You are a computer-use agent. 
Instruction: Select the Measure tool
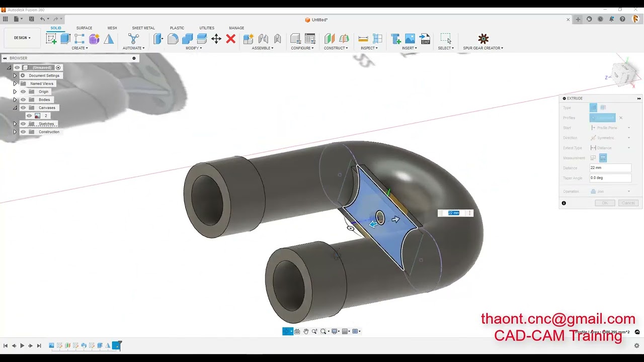[x=363, y=39]
